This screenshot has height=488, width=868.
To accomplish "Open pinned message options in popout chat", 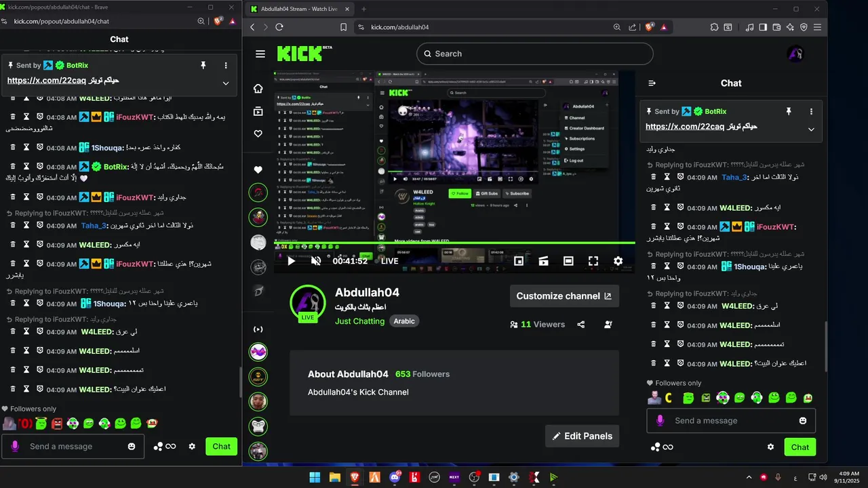I will coord(226,65).
